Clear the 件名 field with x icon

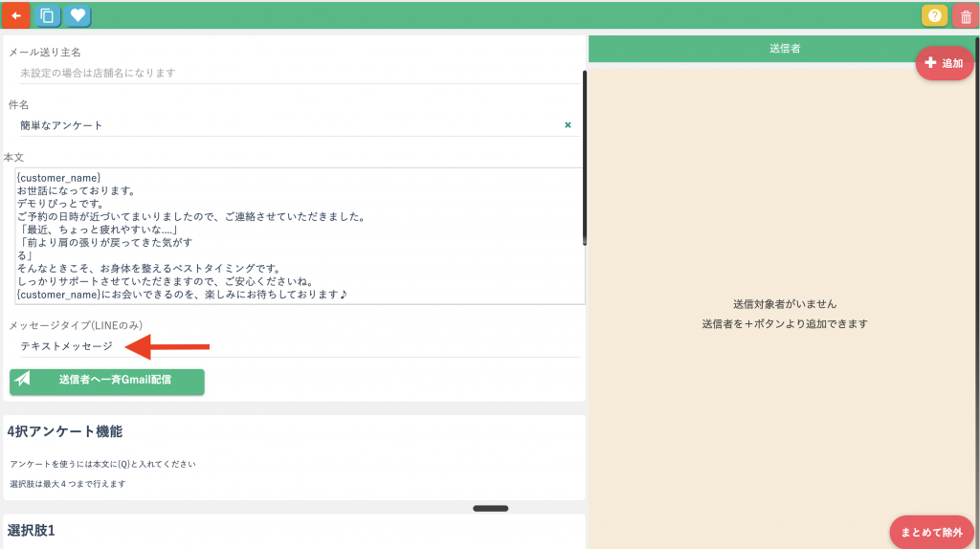[568, 125]
